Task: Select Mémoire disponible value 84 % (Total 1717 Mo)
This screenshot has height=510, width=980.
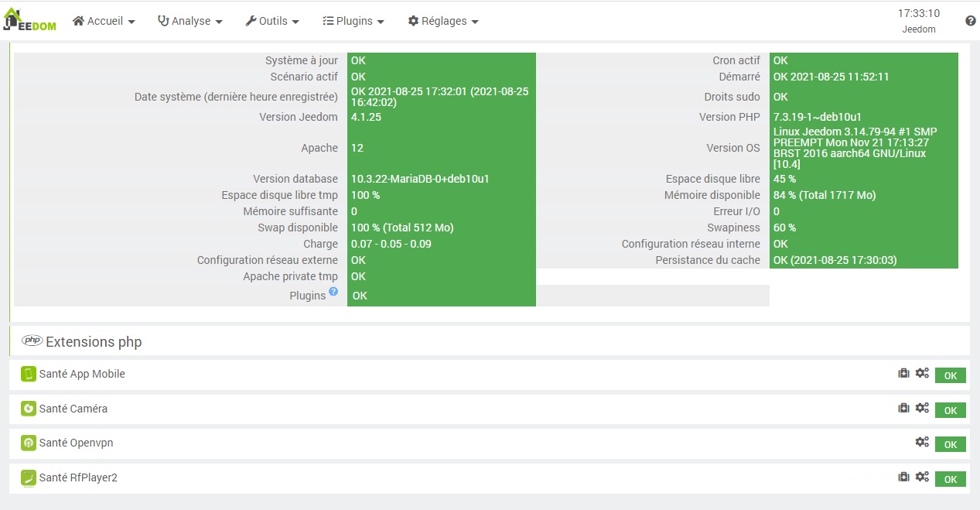Action: click(825, 195)
